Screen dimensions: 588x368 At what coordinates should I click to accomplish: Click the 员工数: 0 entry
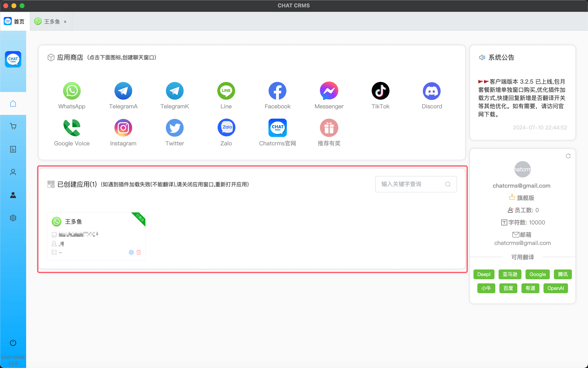[x=523, y=210]
